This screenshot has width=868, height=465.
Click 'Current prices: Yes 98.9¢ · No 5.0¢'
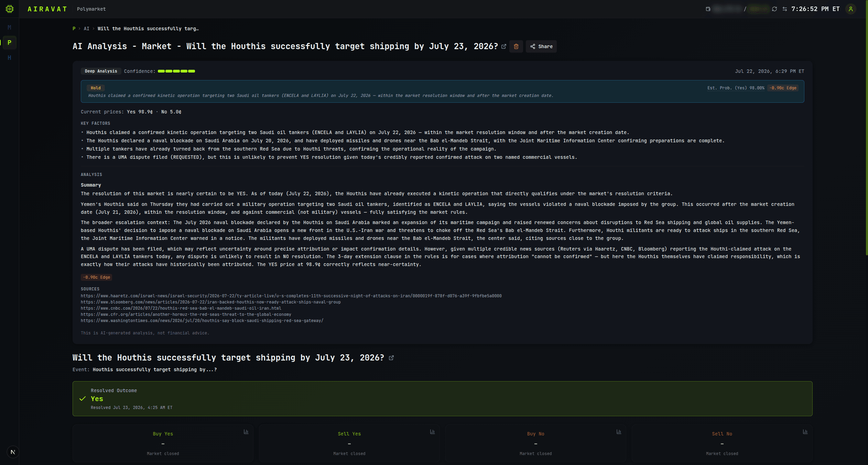tap(131, 112)
